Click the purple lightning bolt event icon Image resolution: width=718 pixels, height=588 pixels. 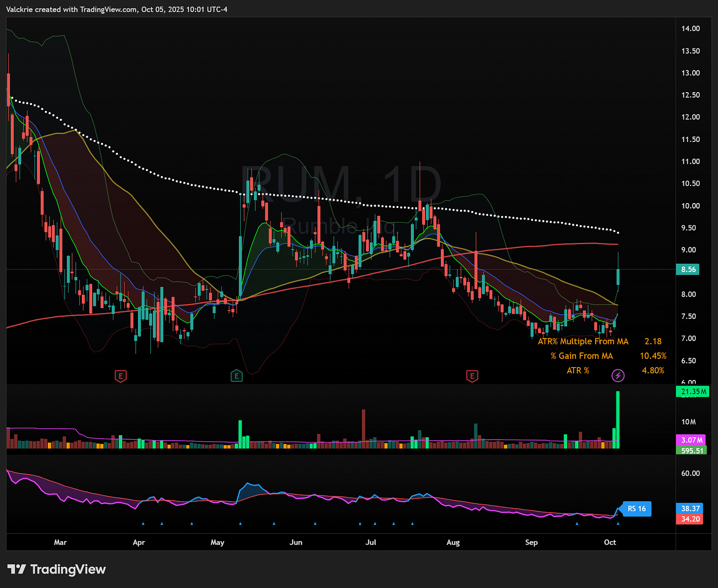(618, 376)
